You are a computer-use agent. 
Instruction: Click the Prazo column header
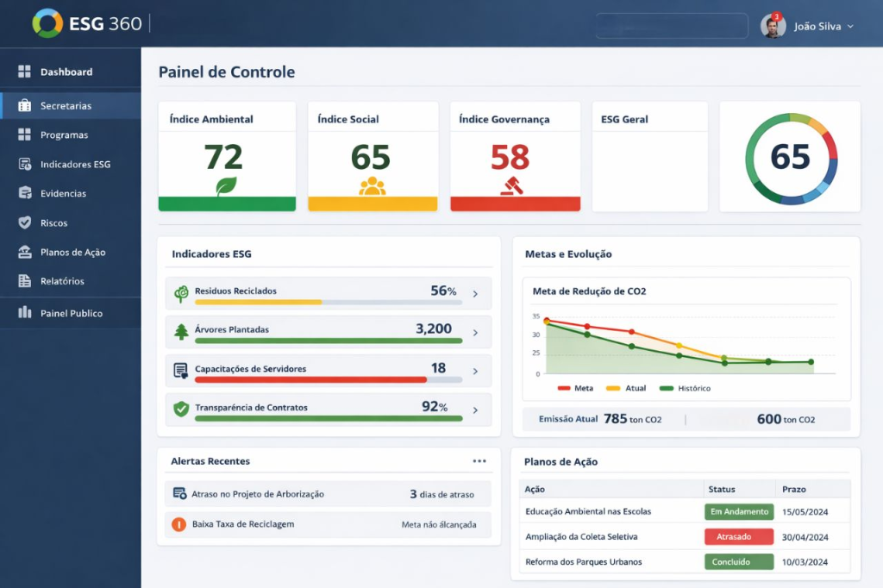(x=794, y=489)
